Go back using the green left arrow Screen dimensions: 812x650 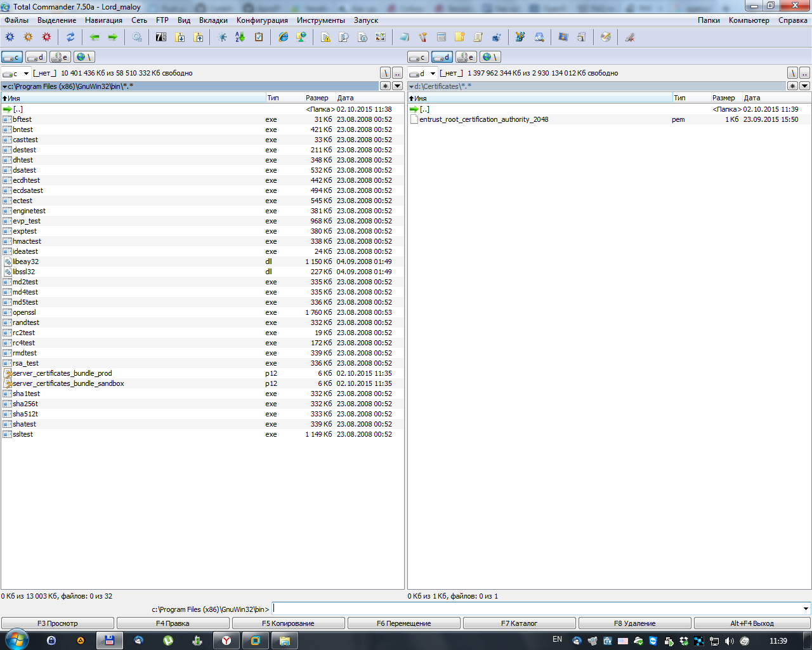tap(95, 37)
